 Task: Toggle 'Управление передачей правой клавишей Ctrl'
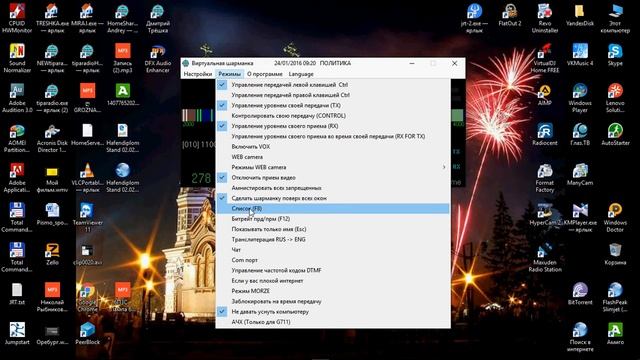[x=333, y=95]
